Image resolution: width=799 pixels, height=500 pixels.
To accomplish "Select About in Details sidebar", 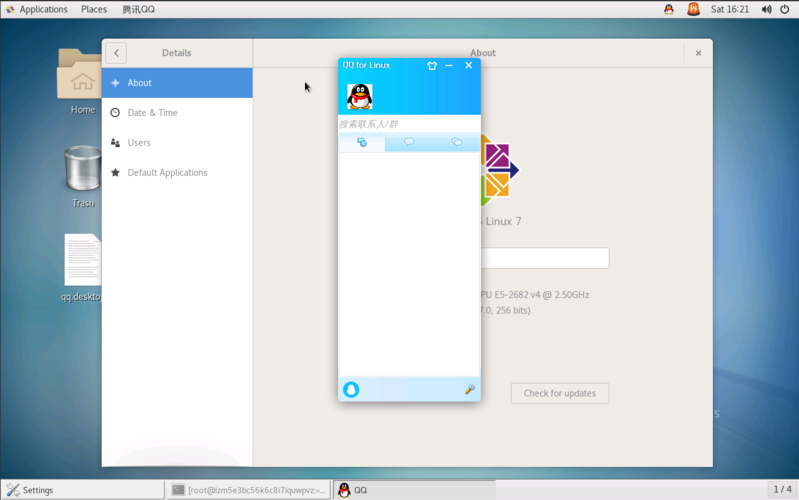I will (177, 83).
